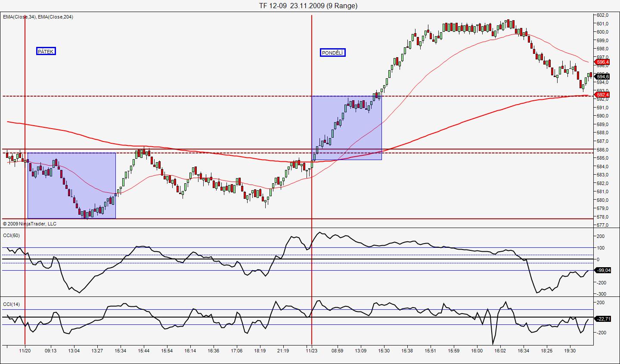Click the 594,0 price axis label
Image resolution: width=620 pixels, height=364 pixels.
coord(602,82)
